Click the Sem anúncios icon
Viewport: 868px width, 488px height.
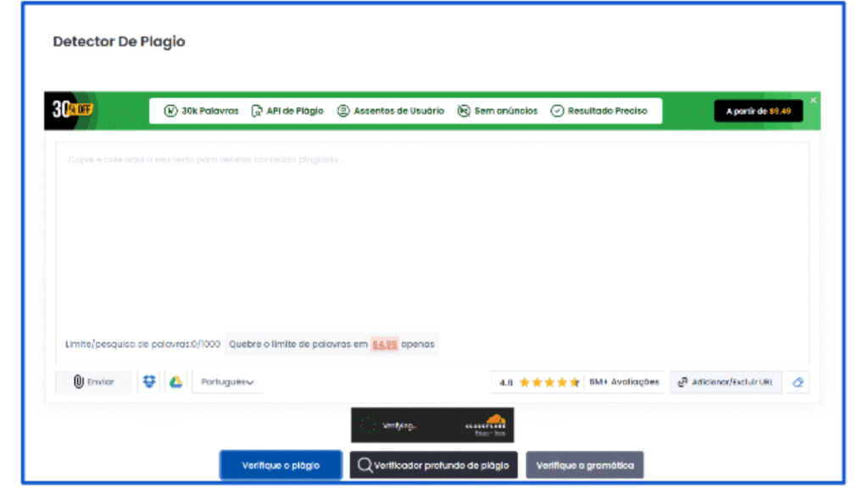coord(464,111)
